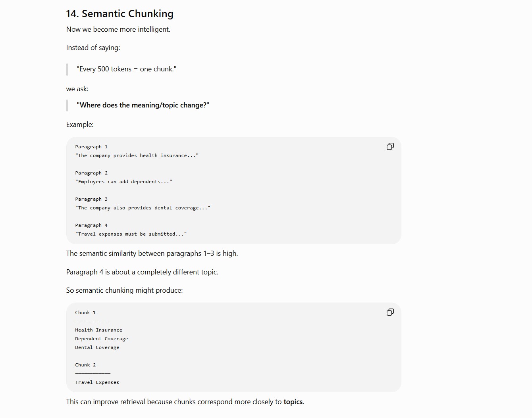Click the 'Paragraph 1' line in code block
This screenshot has width=532, height=418.
click(x=91, y=147)
